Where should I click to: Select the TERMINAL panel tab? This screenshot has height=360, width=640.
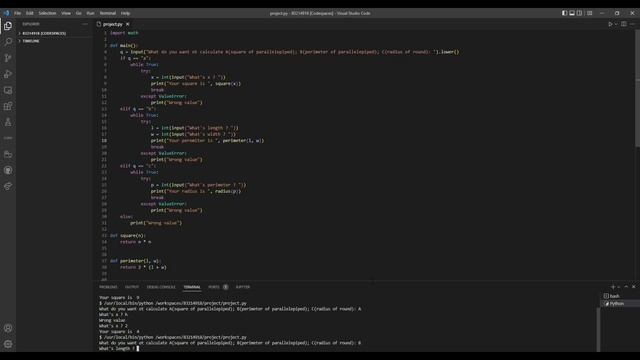192,287
